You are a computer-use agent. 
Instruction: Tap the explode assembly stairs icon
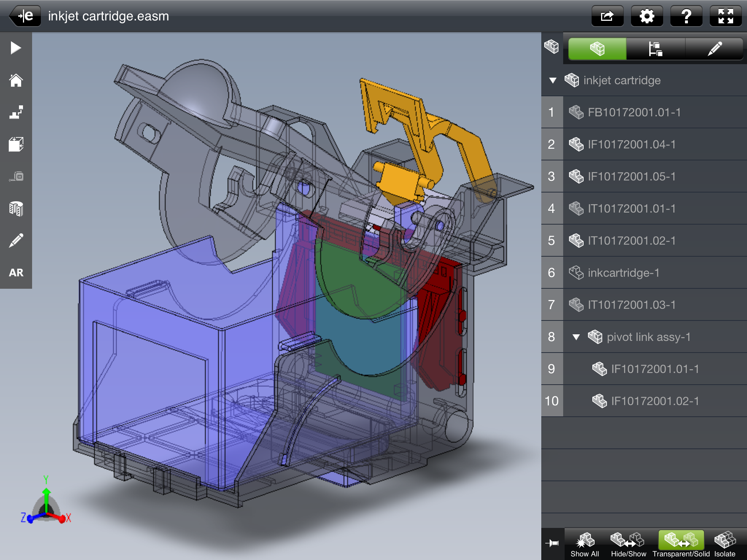click(16, 112)
